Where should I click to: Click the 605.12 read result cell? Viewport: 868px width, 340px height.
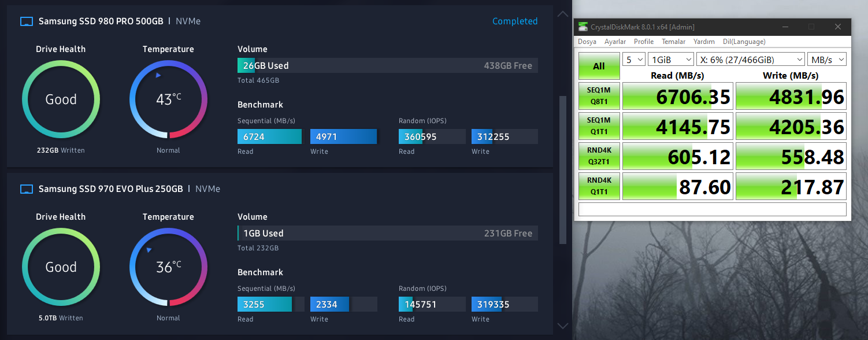tap(678, 156)
